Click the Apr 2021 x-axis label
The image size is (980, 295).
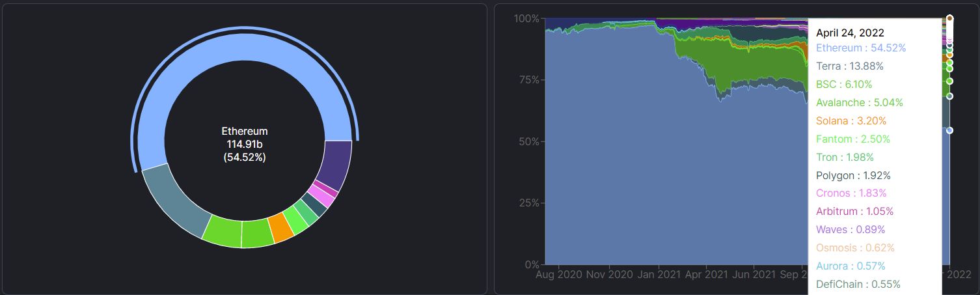coord(707,275)
